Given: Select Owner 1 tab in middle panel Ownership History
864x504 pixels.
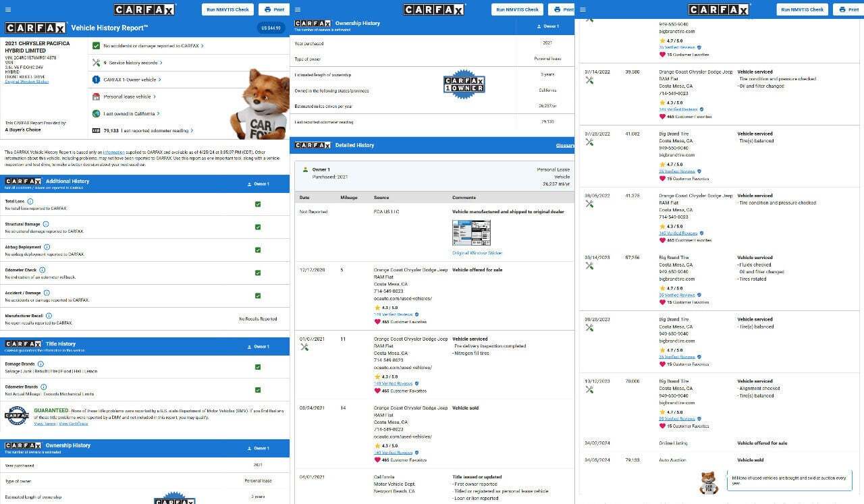Looking at the screenshot, I should point(547,26).
